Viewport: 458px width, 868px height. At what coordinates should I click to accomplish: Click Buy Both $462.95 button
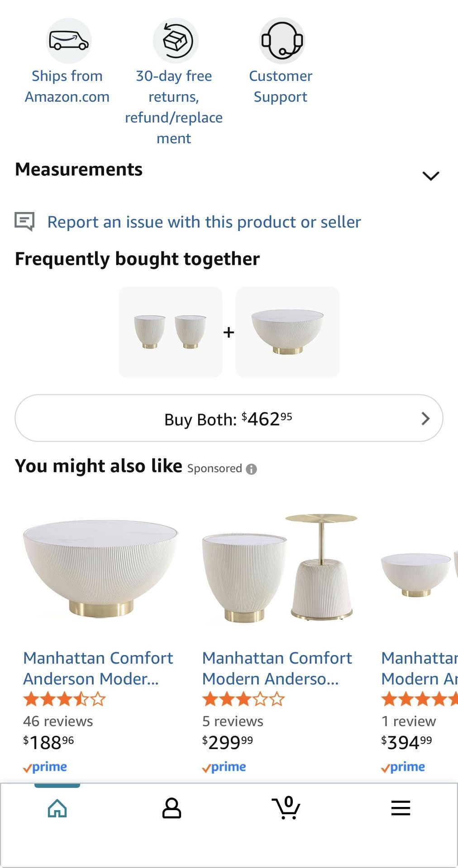tap(228, 419)
